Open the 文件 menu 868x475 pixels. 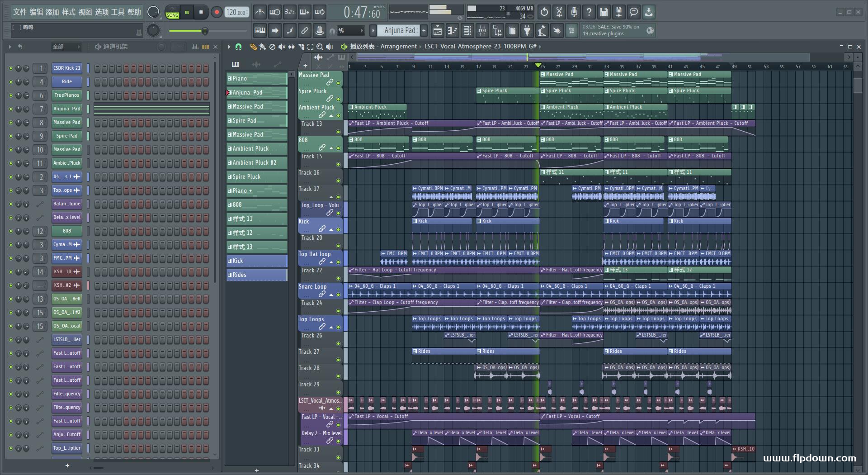coord(19,12)
